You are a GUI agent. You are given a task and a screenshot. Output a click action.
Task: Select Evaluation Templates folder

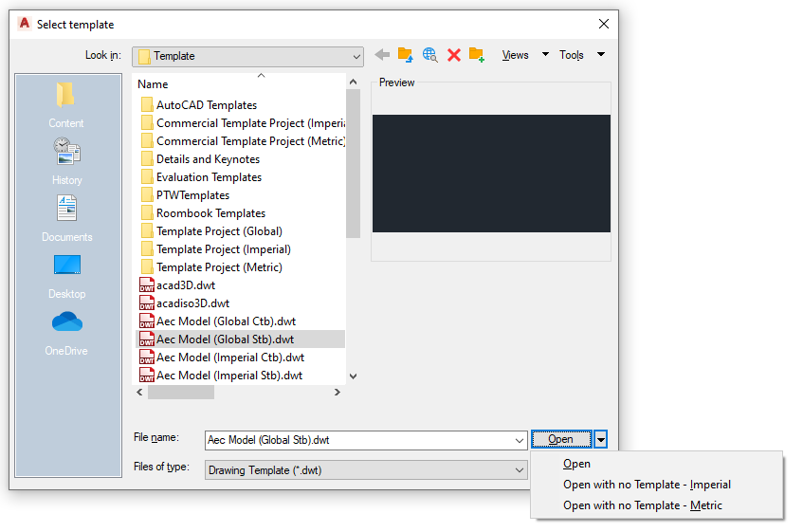(201, 177)
